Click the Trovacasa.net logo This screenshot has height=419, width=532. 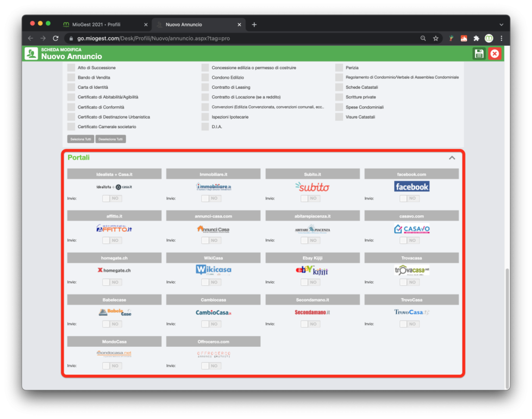[x=412, y=270]
